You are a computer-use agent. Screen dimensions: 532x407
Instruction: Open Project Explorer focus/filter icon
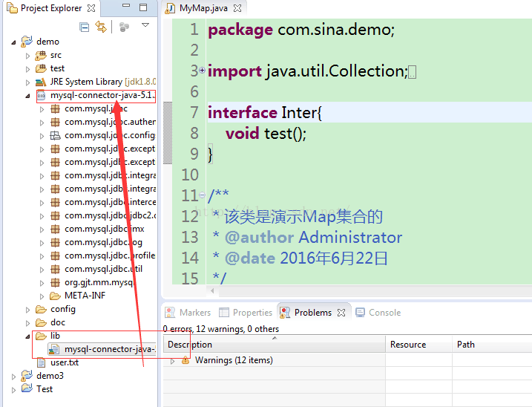tap(124, 27)
